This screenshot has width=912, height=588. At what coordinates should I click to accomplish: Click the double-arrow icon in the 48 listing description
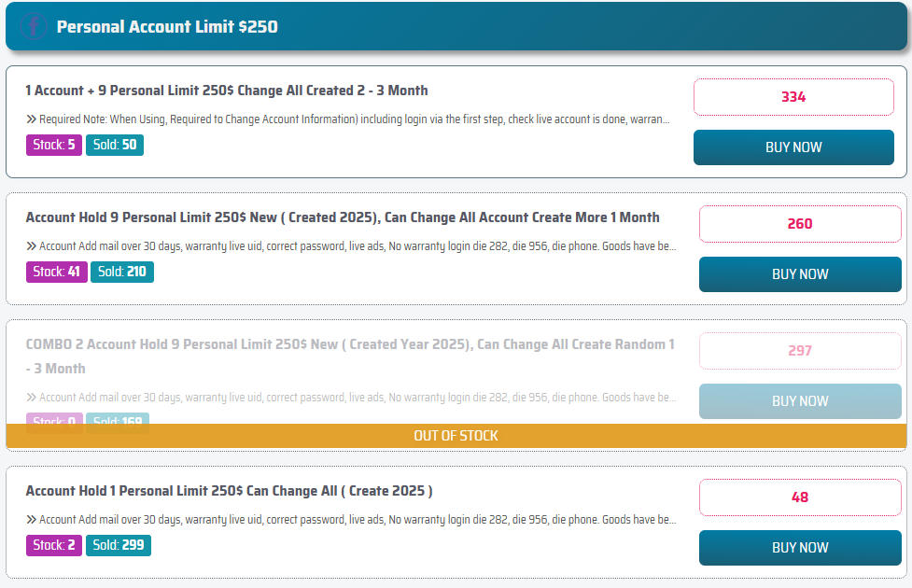pyautogui.click(x=32, y=520)
